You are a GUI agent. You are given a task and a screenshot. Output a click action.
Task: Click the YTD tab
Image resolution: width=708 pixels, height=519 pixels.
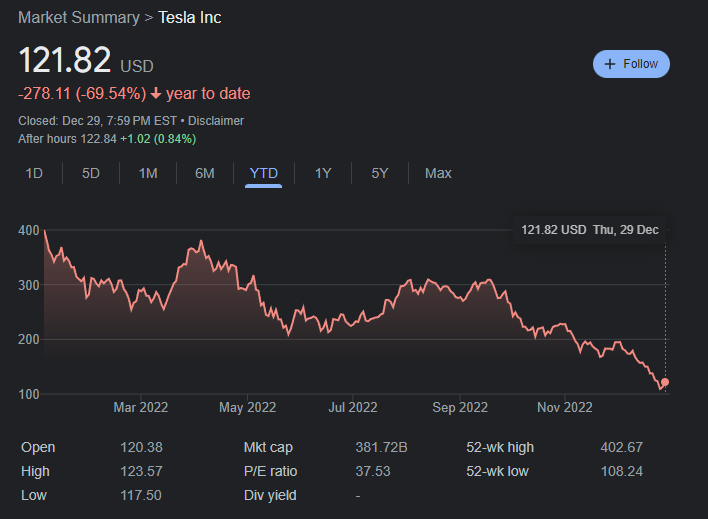pyautogui.click(x=263, y=173)
